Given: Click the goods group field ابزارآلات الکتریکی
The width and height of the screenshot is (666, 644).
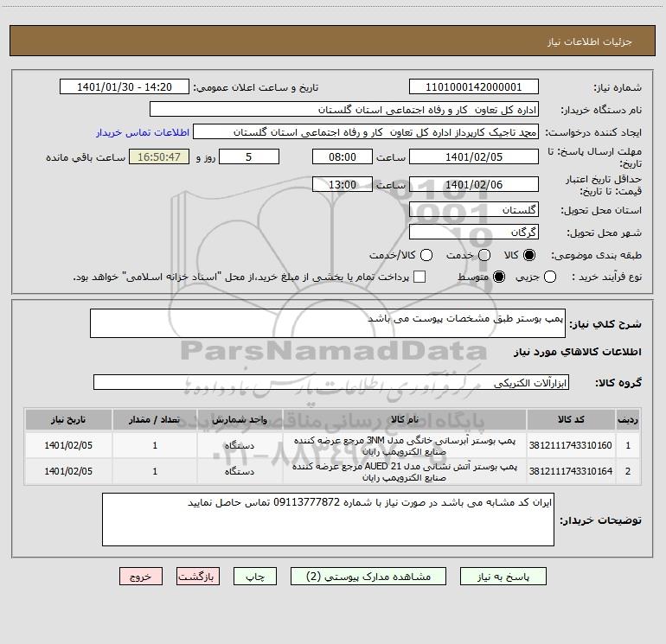Looking at the screenshot, I should [x=331, y=382].
